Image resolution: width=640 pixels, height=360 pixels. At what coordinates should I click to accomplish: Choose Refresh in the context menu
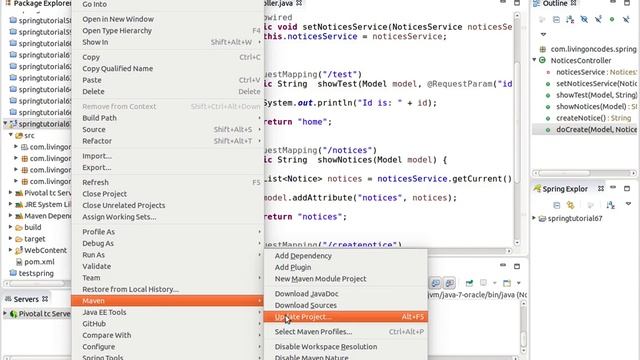[167, 182]
